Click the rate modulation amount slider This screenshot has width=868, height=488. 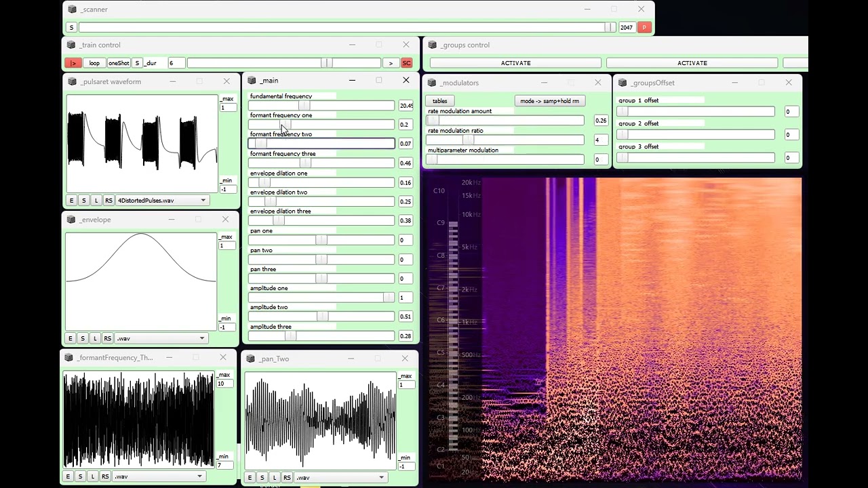coord(505,121)
